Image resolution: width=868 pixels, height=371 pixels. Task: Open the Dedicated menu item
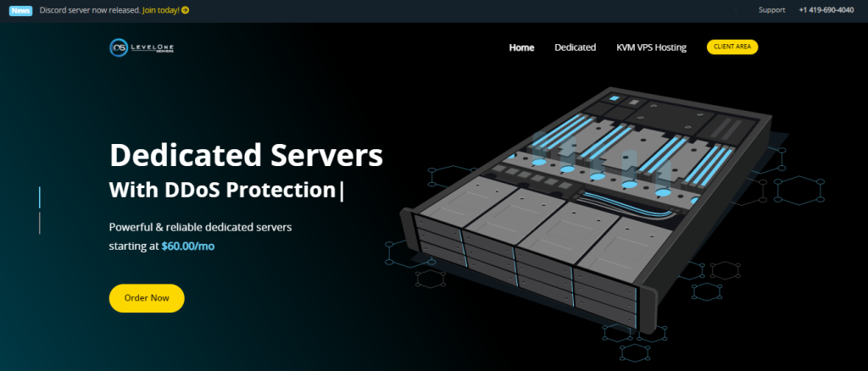pos(576,47)
